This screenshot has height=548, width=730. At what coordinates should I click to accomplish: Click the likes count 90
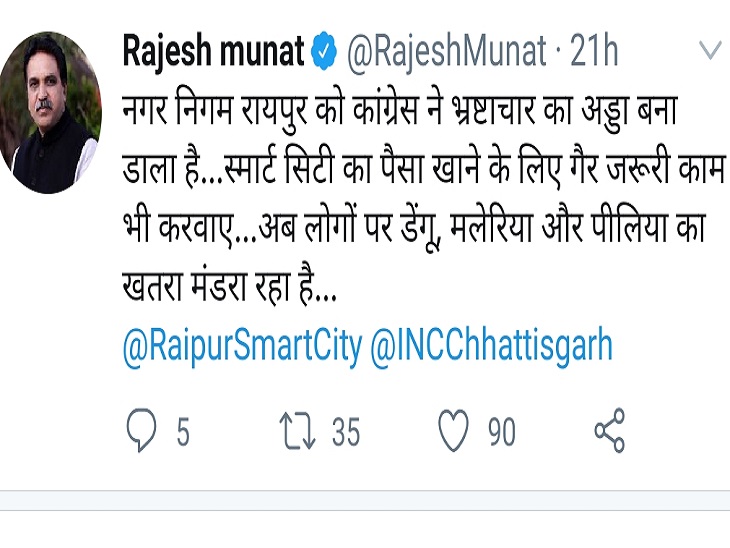coord(502,432)
